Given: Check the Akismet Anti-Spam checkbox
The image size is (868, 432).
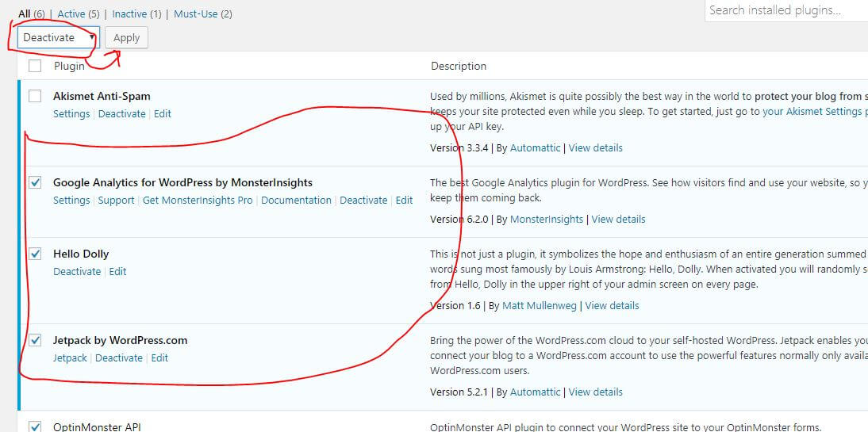Looking at the screenshot, I should point(35,96).
